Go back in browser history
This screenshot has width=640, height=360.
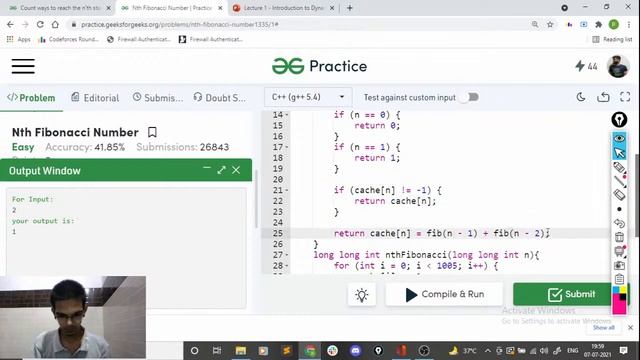tap(10, 24)
